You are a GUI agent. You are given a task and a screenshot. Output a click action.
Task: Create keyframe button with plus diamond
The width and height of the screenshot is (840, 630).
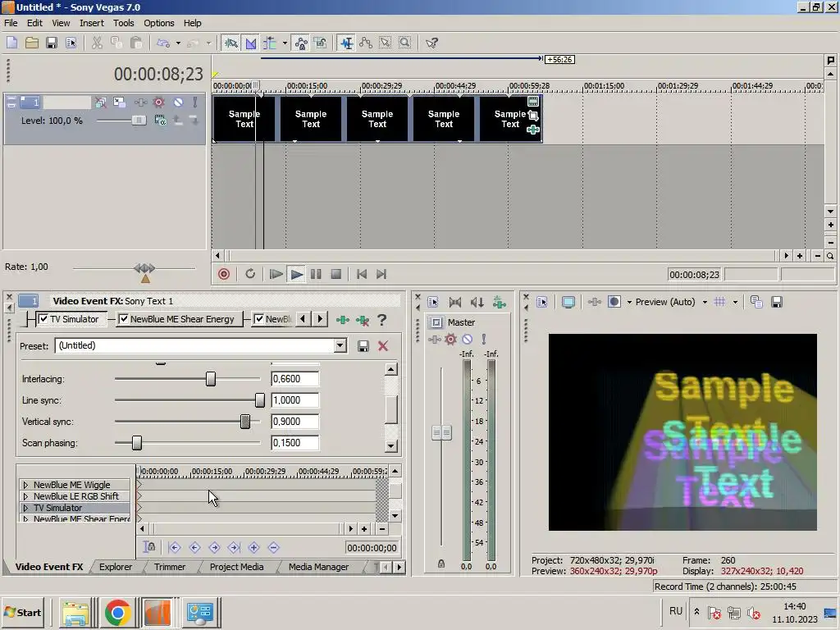pyautogui.click(x=254, y=547)
